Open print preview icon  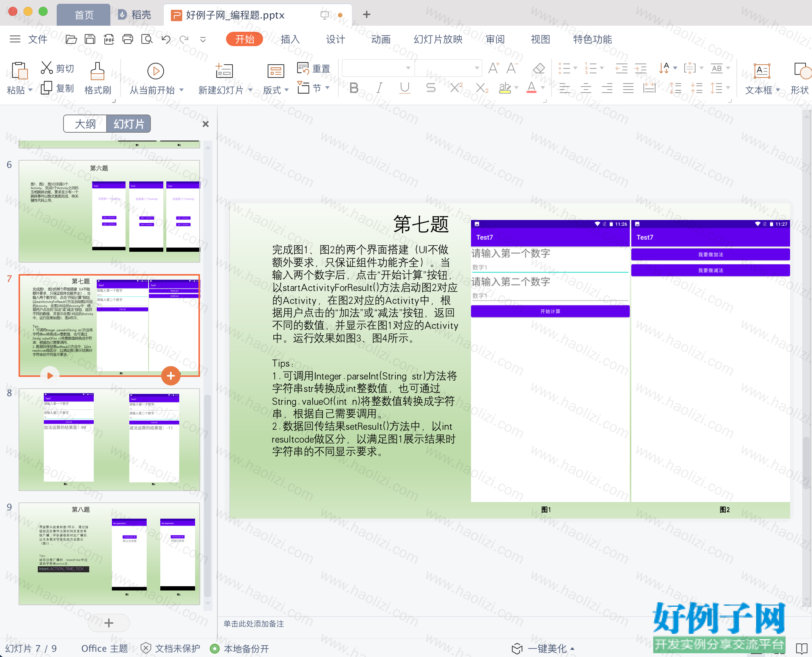coord(146,39)
